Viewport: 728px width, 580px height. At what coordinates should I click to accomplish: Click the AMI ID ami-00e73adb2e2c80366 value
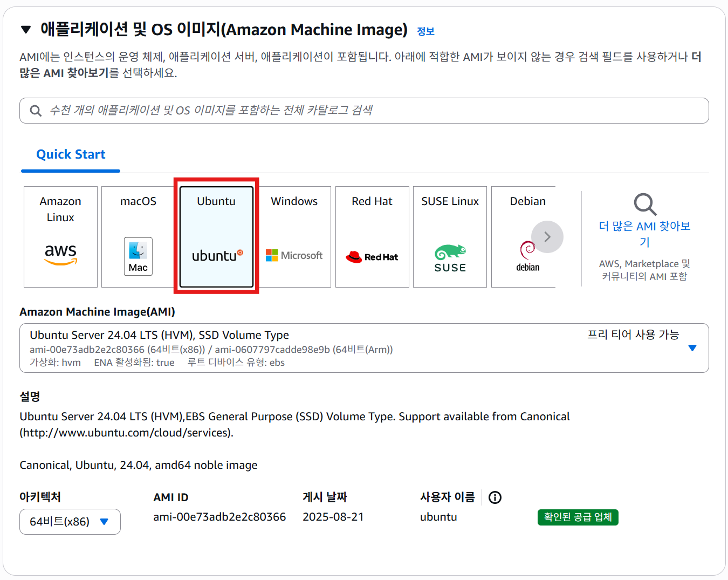(x=219, y=517)
